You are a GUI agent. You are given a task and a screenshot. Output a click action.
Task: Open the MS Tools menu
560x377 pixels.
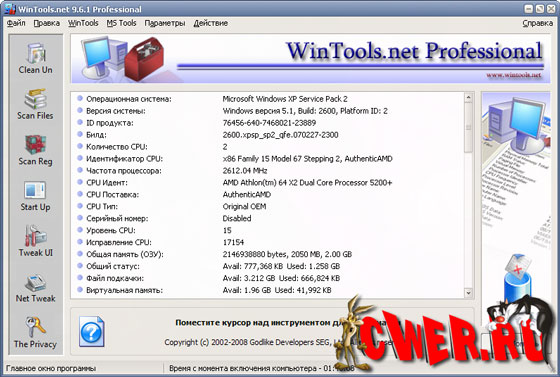[121, 23]
